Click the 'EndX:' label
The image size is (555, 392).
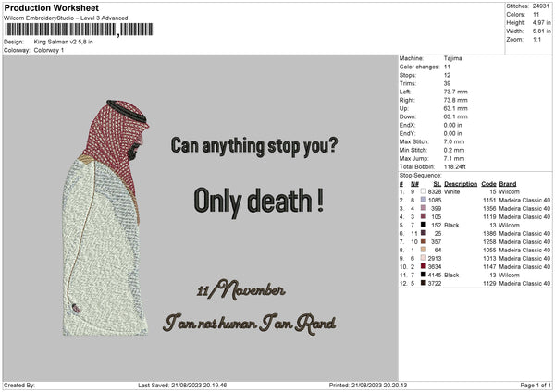point(407,125)
